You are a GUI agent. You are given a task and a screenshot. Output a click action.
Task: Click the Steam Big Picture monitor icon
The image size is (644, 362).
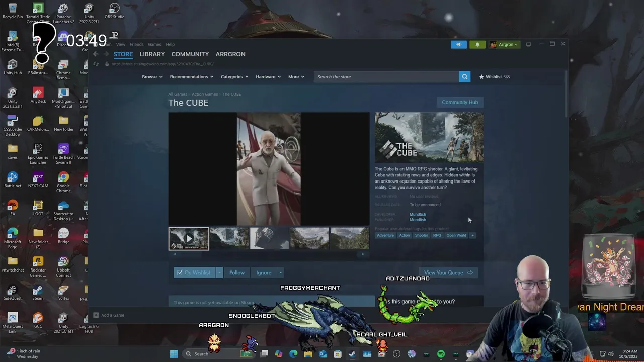coord(528,44)
